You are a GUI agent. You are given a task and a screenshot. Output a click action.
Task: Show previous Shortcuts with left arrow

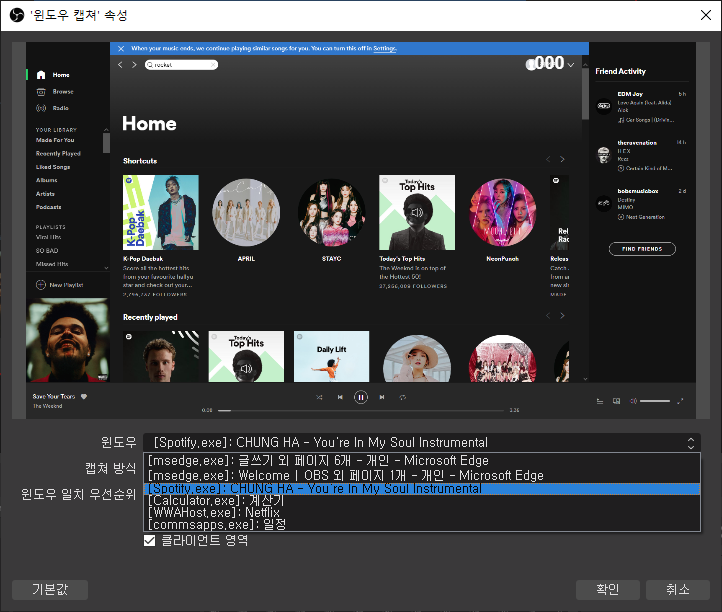pos(548,159)
